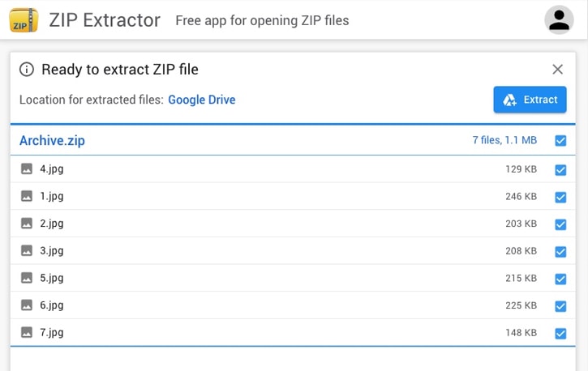
Task: Toggle the 5.jpg checkbox off
Action: tap(560, 279)
